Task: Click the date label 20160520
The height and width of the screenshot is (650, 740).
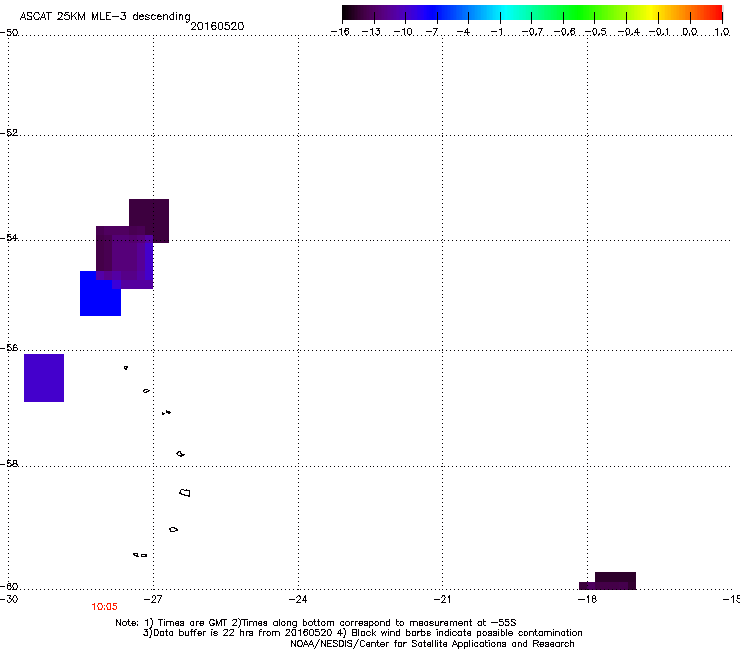Action: 217,26
